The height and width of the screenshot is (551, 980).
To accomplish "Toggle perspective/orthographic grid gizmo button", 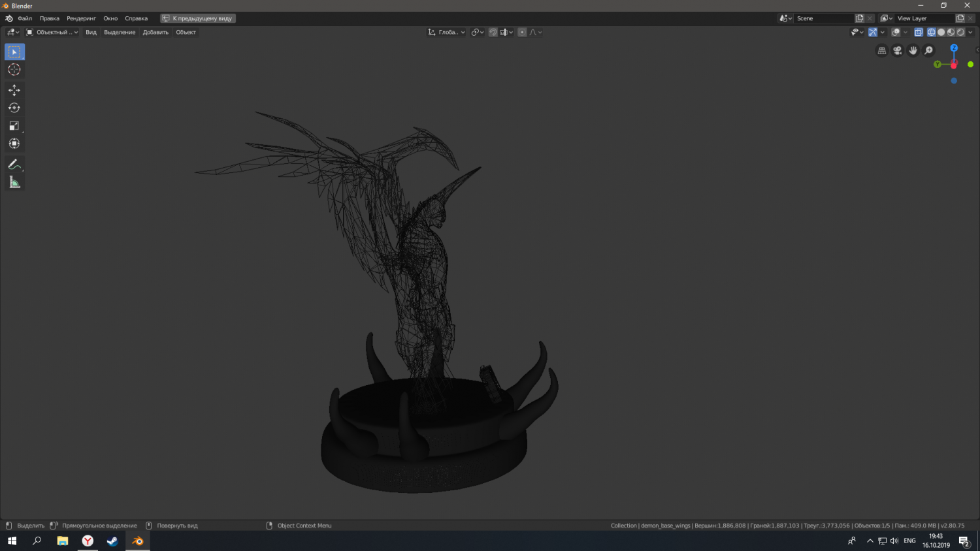I will (x=882, y=51).
